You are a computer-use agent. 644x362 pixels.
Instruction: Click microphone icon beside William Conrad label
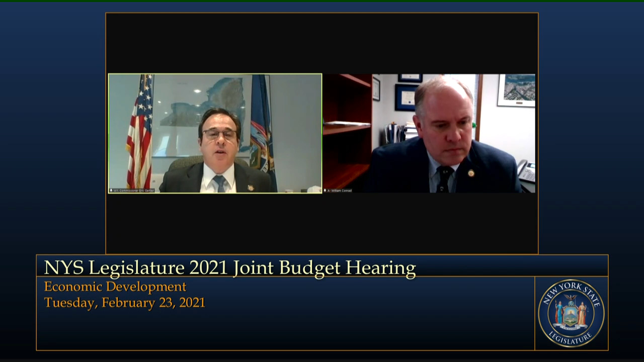[x=326, y=191]
